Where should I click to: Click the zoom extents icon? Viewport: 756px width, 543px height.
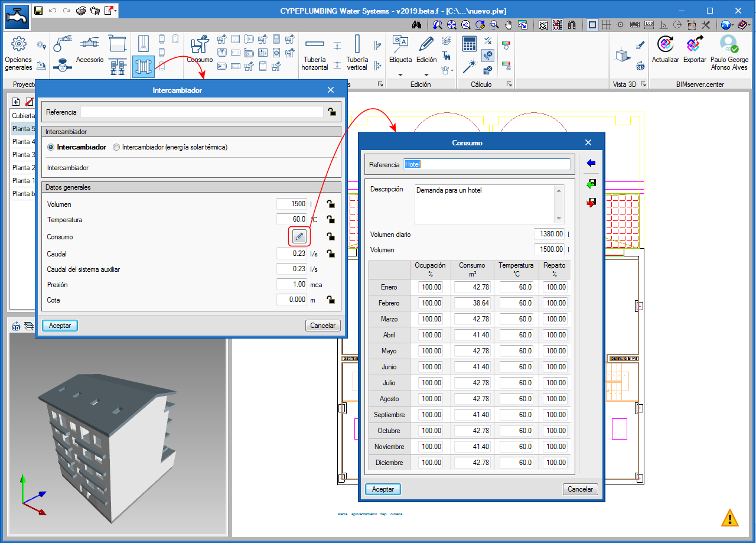point(451,25)
